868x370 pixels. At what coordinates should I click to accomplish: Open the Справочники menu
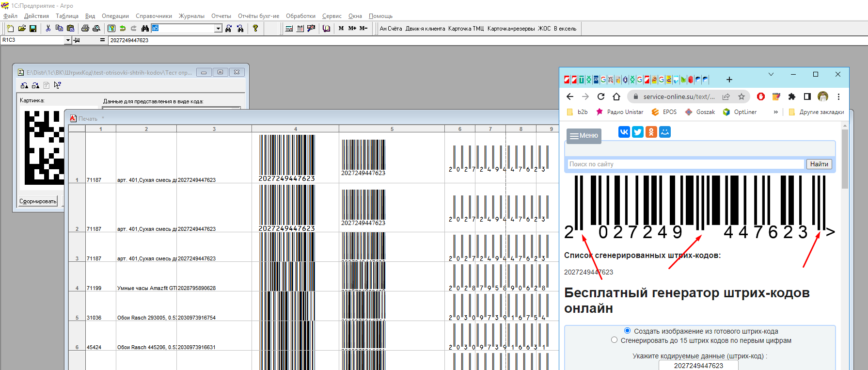tap(154, 16)
